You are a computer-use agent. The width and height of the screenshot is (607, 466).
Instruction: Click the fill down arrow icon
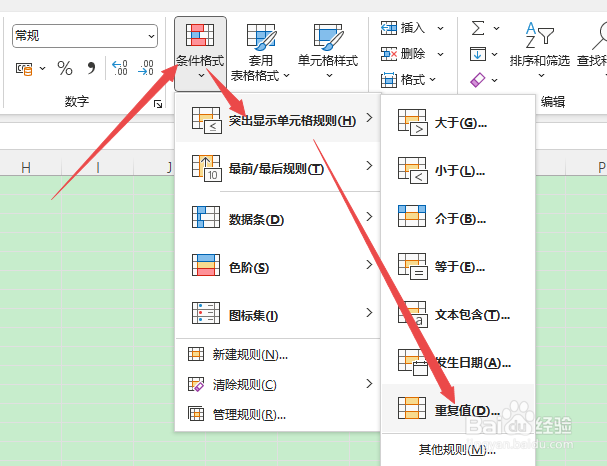point(478,54)
